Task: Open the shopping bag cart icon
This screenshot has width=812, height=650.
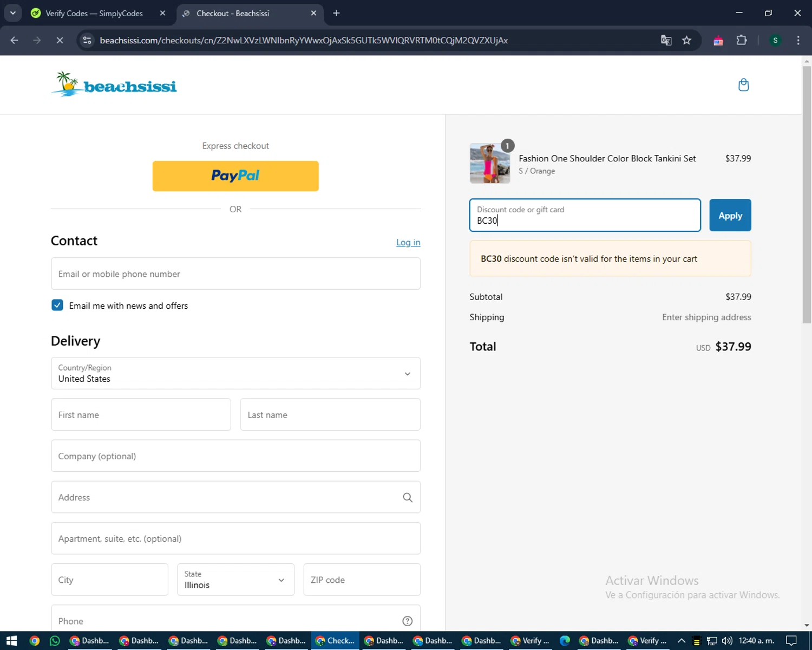Action: click(x=744, y=84)
